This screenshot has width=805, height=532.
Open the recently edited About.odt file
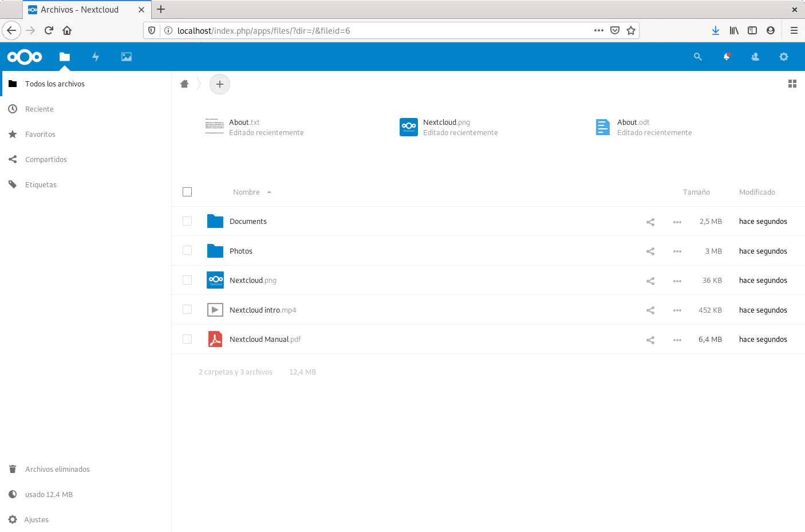(x=633, y=127)
